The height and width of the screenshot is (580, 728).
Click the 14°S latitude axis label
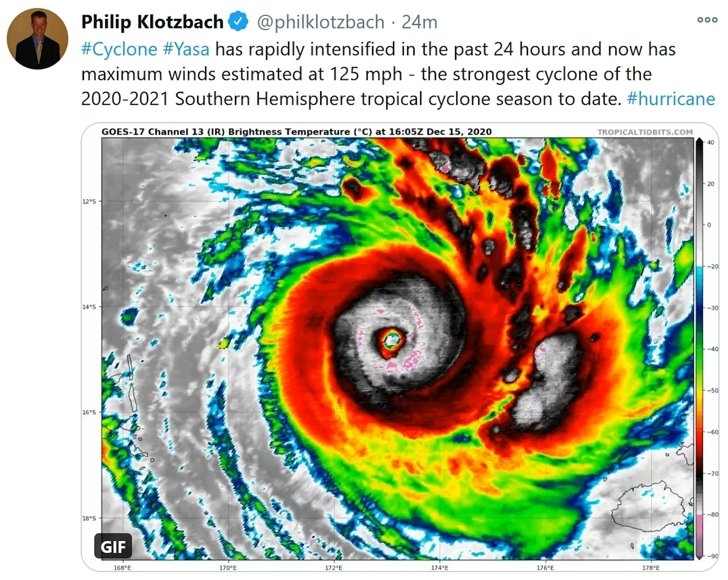pyautogui.click(x=89, y=307)
